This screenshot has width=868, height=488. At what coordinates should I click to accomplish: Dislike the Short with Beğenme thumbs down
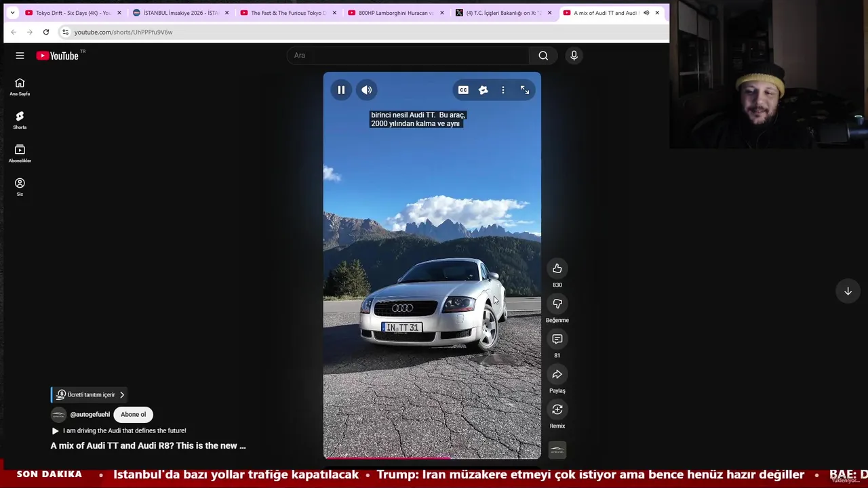click(557, 304)
